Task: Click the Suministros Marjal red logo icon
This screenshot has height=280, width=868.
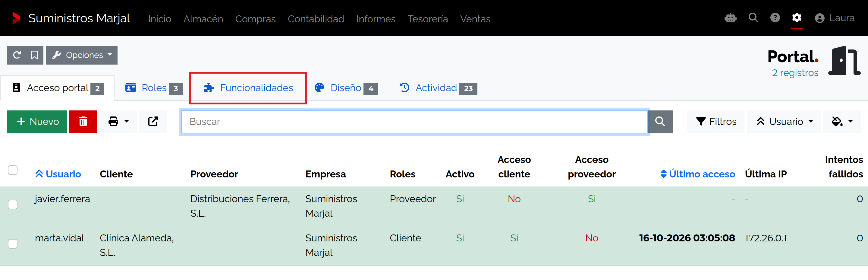Action: point(16,18)
